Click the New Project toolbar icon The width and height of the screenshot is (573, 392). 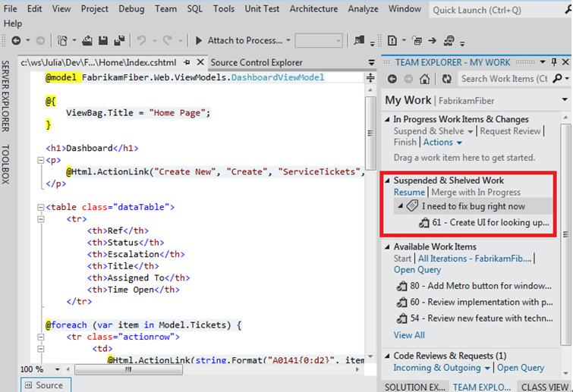(62, 40)
